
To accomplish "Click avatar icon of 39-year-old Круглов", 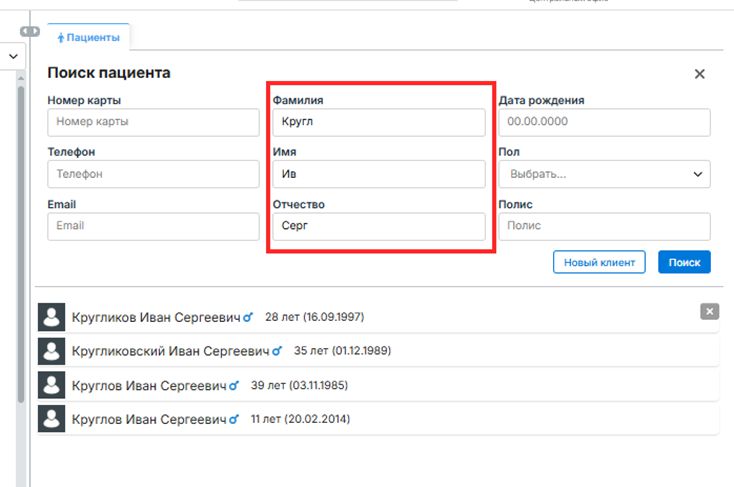I will click(x=51, y=385).
